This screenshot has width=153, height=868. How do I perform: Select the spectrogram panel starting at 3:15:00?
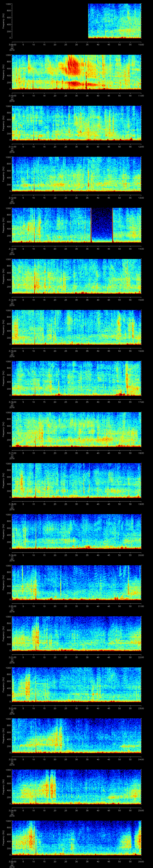click(x=77, y=327)
